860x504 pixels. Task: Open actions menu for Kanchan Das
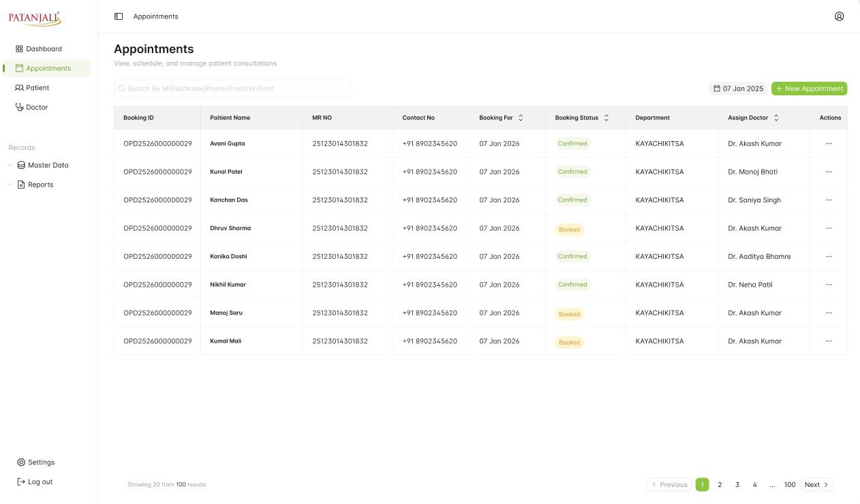click(x=829, y=200)
